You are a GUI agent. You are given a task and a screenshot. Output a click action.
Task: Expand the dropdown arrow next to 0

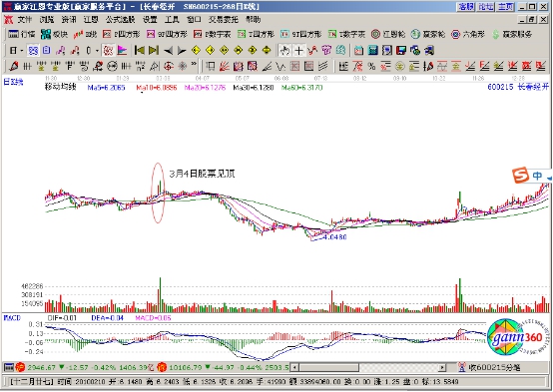(98, 51)
